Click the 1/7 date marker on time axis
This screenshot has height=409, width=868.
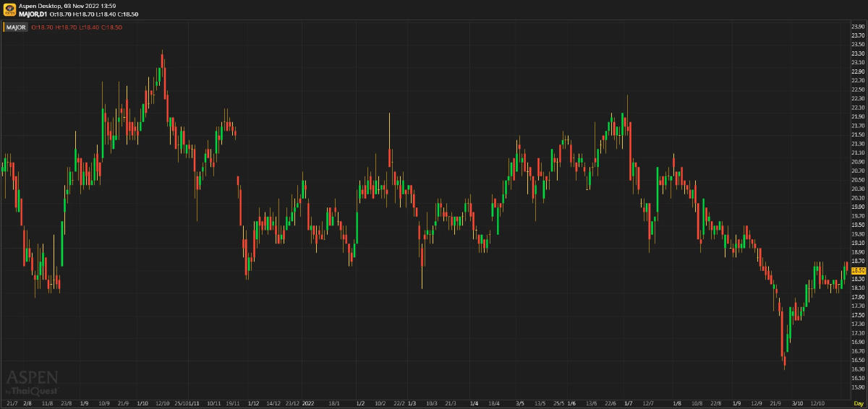coord(629,402)
